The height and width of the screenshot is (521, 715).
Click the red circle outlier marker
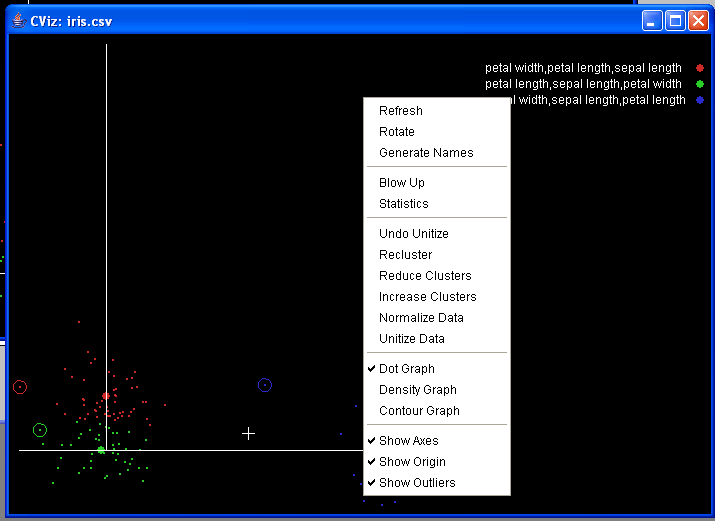20,387
